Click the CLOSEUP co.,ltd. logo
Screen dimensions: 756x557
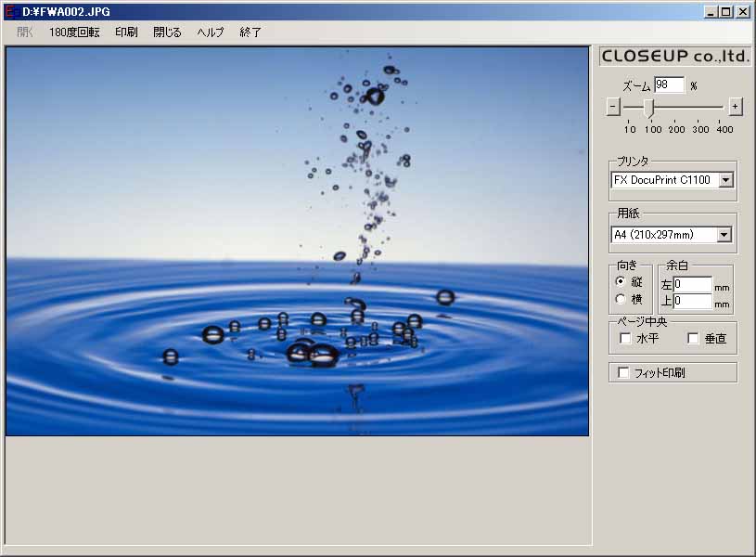[x=674, y=56]
